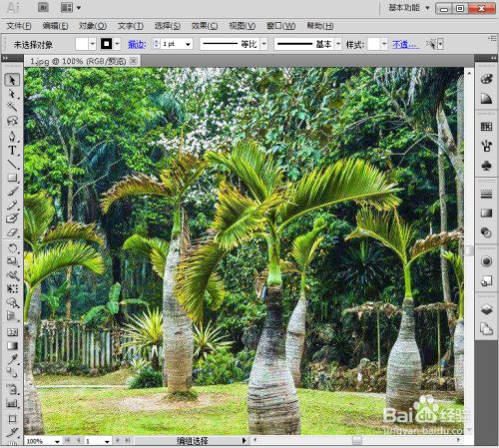Click the 描边 stroke link
This screenshot has width=499, height=448.
(x=137, y=44)
